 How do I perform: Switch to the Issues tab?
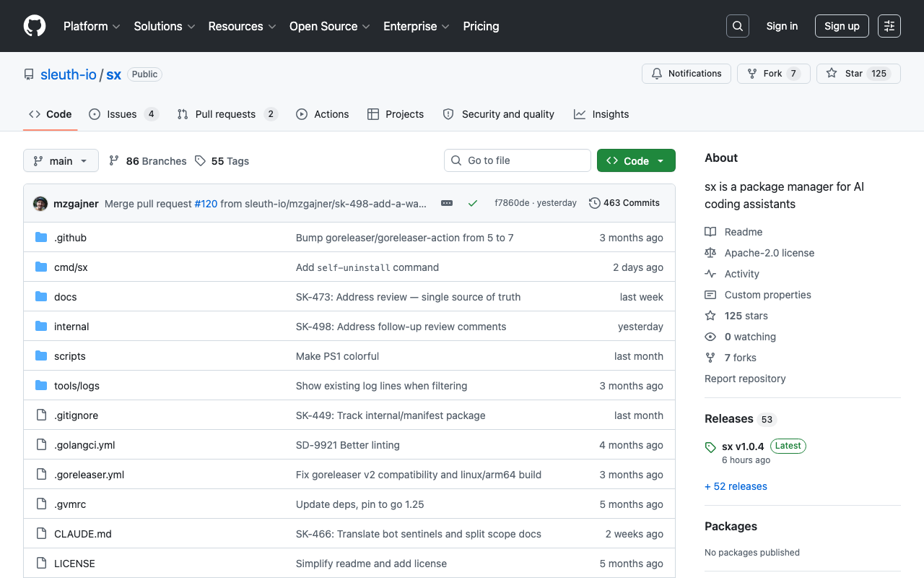point(123,114)
